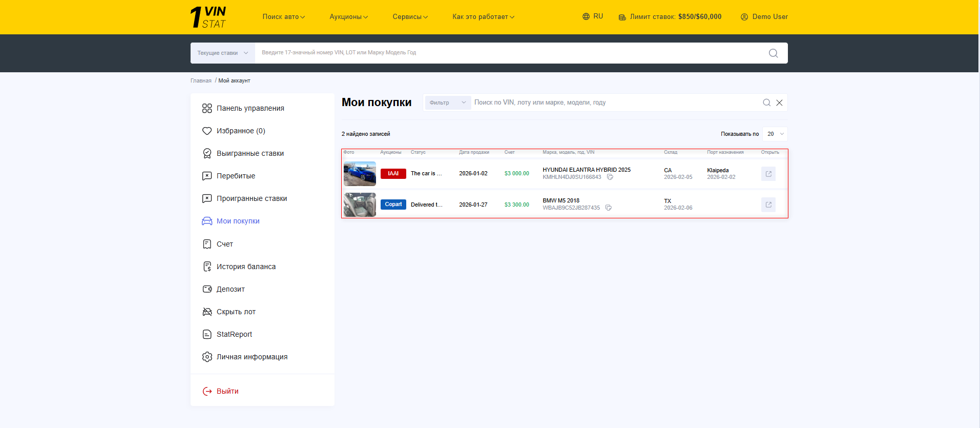Screen dimensions: 980x428
Task: Click Выйти to log out
Action: (x=227, y=391)
